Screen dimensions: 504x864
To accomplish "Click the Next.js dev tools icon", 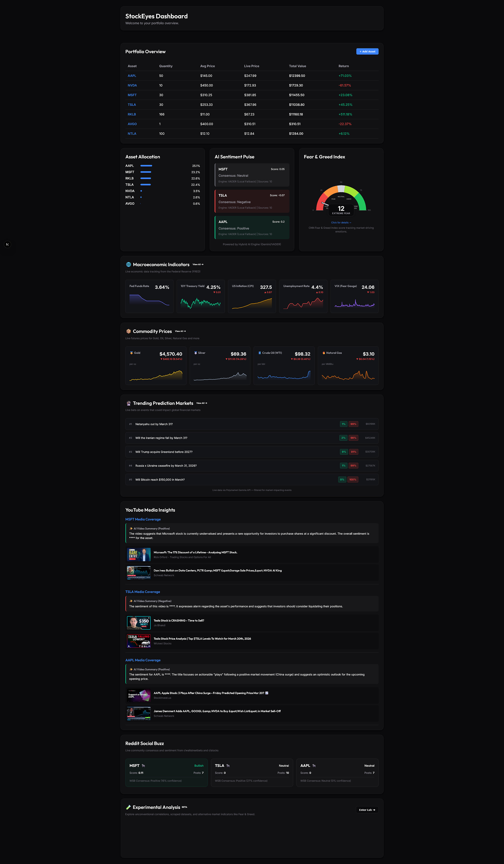I will tap(7, 244).
